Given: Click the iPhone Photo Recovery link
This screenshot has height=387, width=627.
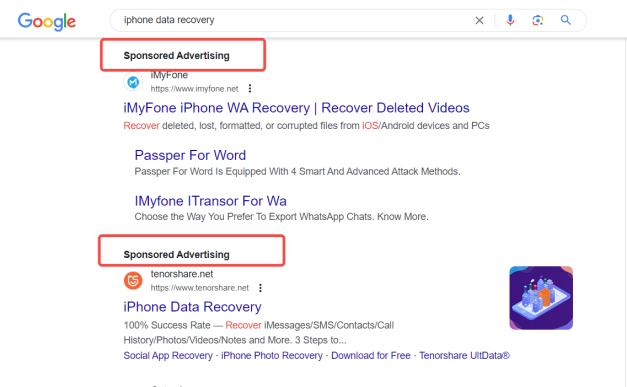Looking at the screenshot, I should pyautogui.click(x=272, y=355).
